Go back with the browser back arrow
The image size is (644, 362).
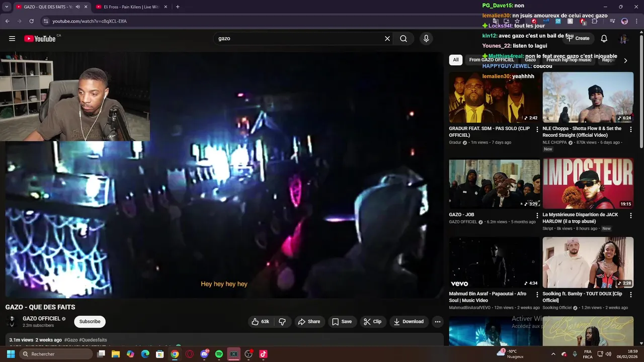pos(7,21)
